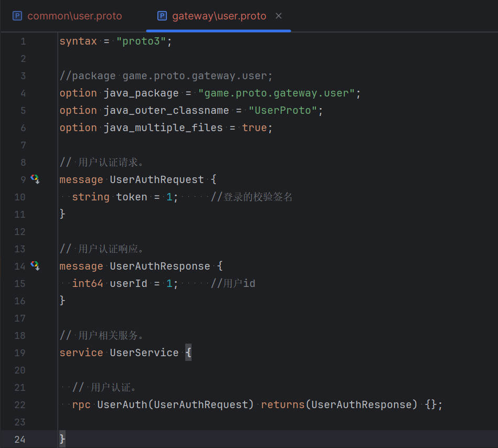Click the "game.proto.gateway.user" string value

277,93
